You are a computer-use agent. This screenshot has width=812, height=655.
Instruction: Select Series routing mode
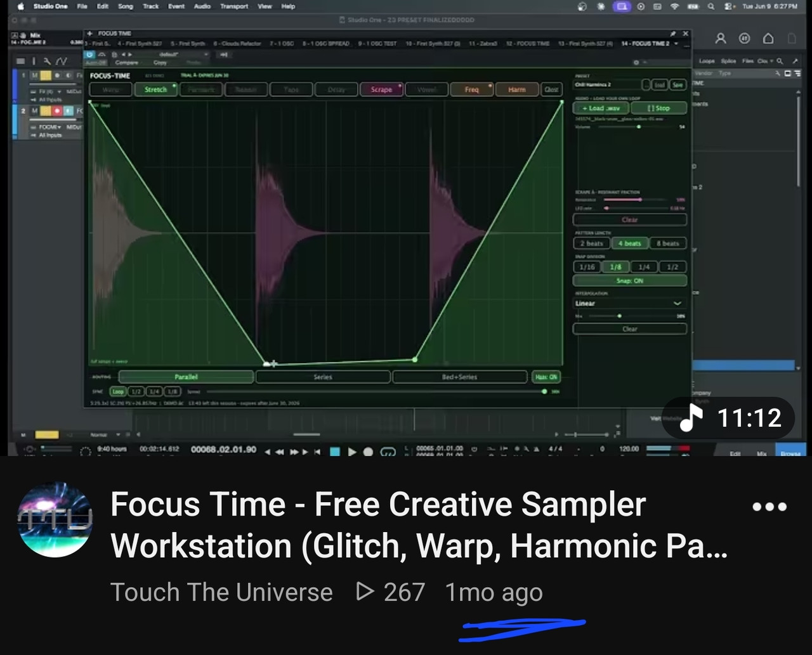click(323, 377)
